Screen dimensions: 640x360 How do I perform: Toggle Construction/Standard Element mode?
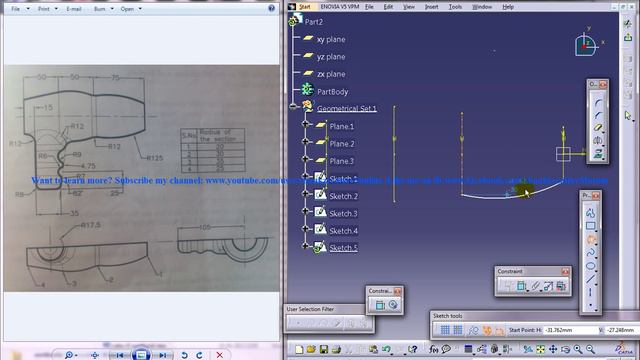473,330
